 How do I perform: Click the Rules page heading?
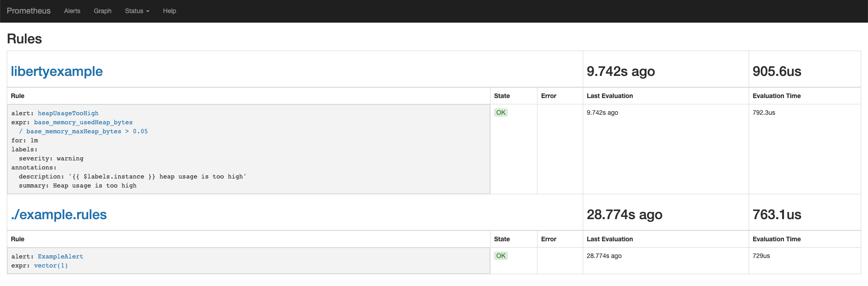coord(24,39)
